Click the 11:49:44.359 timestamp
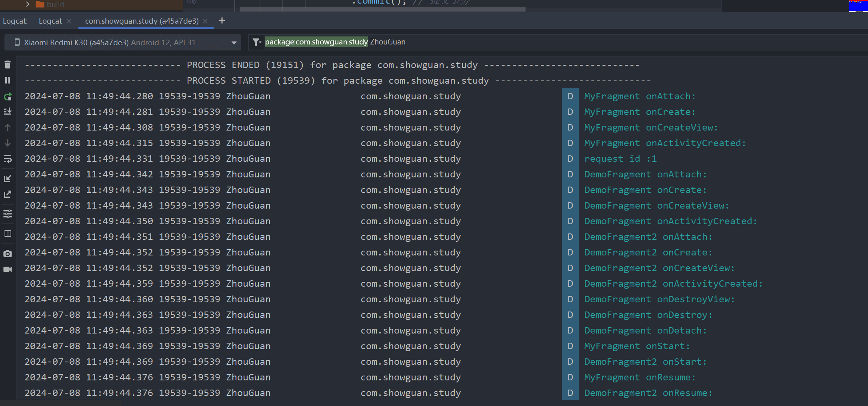Image resolution: width=868 pixels, height=406 pixels. point(120,283)
